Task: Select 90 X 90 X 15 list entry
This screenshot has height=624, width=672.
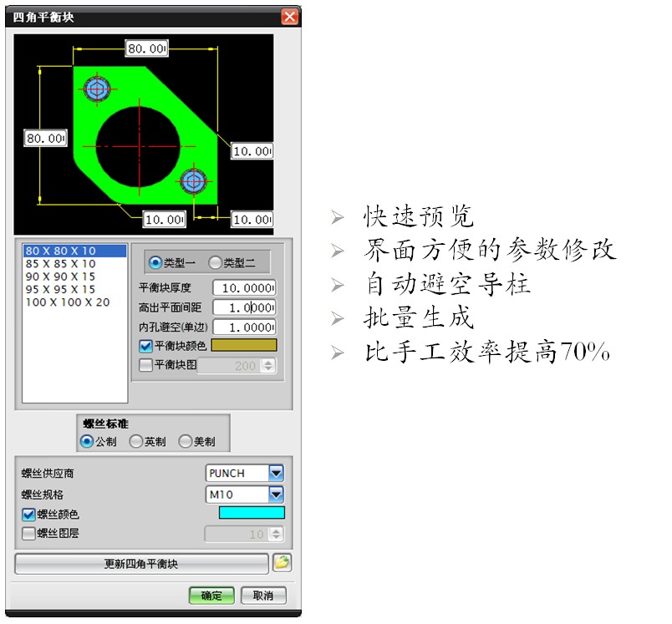Action: [x=60, y=276]
